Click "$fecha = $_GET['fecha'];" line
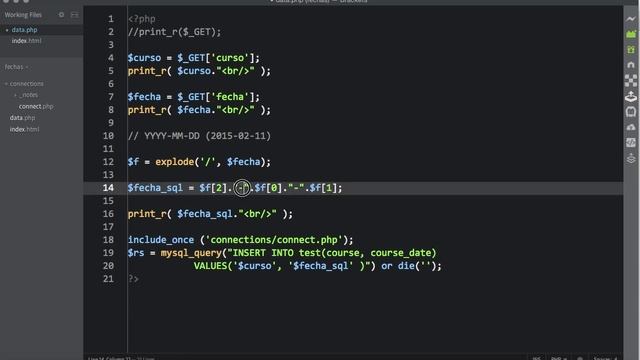This screenshot has height=360, width=640. coord(193,97)
